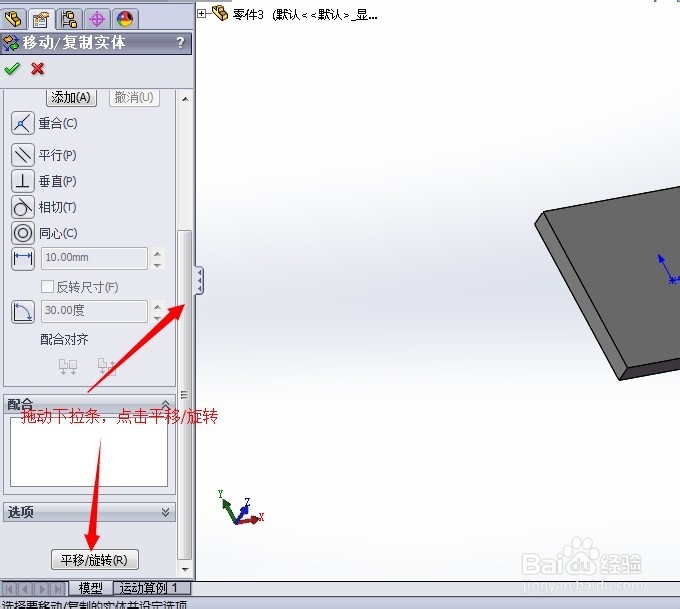Click the 30.00度 angle field
Viewport: 680px width, 609px height.
94,311
